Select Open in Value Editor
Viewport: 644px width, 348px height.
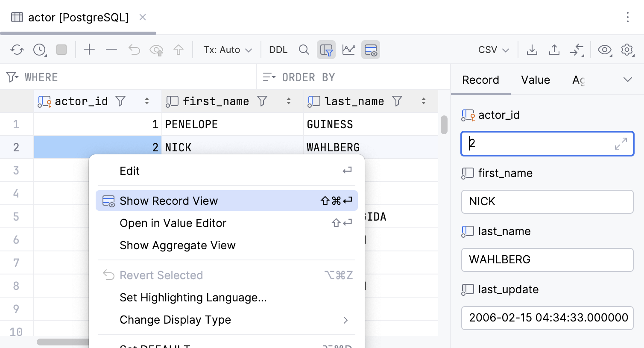[173, 223]
